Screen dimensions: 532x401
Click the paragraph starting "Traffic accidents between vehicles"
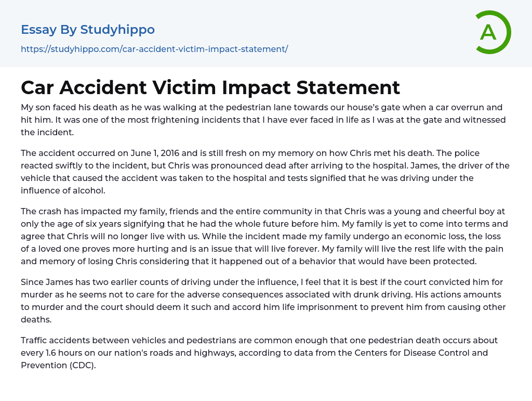pyautogui.click(x=259, y=353)
